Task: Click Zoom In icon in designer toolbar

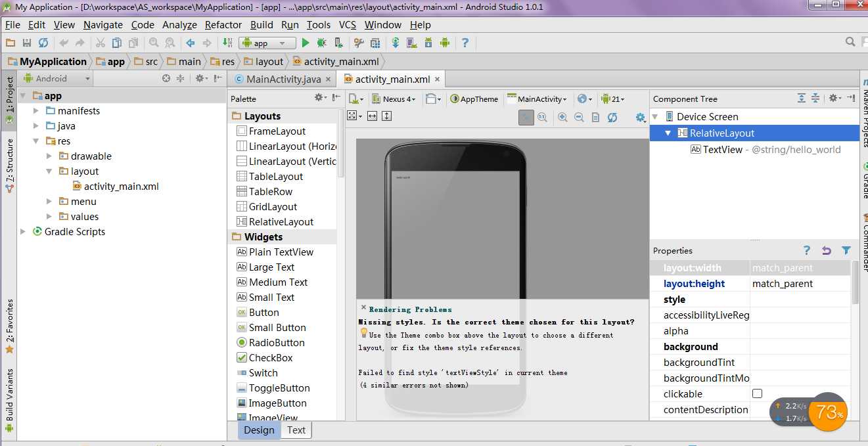Action: [x=563, y=117]
